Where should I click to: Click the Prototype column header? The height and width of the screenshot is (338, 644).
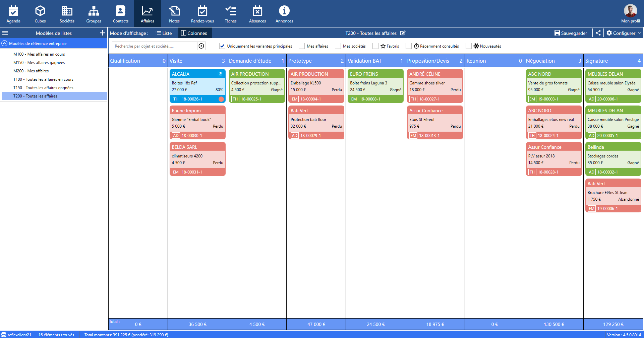(316, 61)
